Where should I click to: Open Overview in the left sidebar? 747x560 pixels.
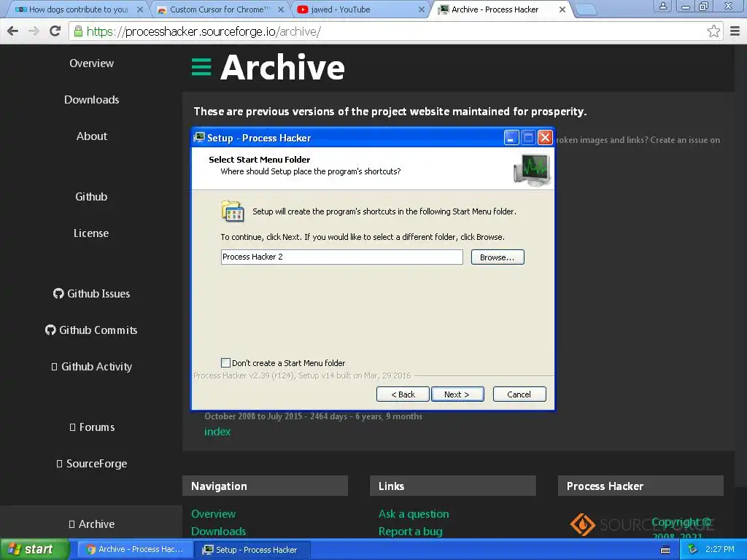click(91, 63)
